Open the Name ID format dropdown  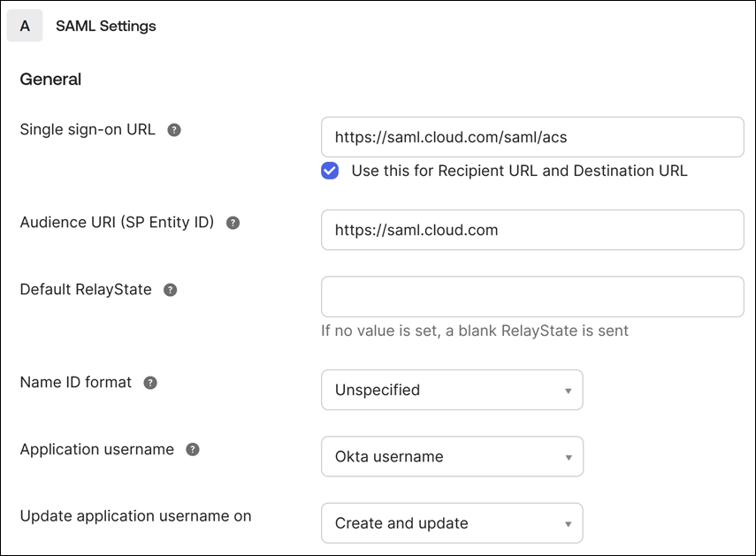coord(451,390)
